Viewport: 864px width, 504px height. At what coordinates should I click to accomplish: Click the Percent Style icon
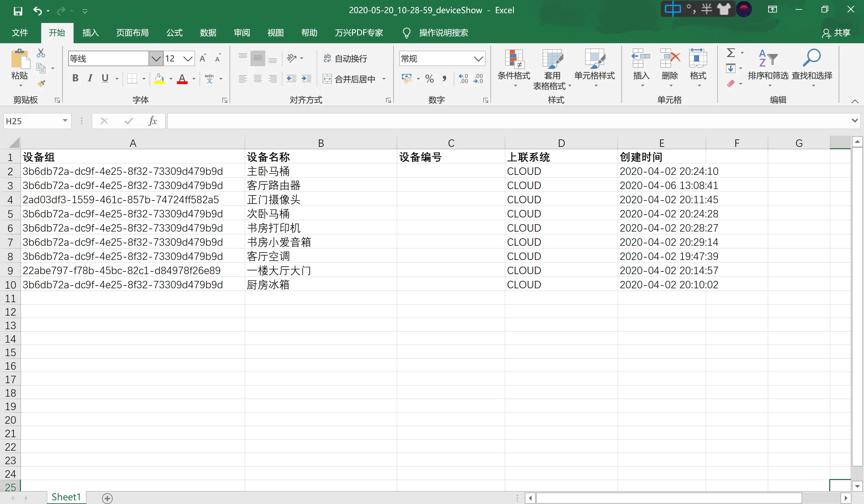point(429,79)
